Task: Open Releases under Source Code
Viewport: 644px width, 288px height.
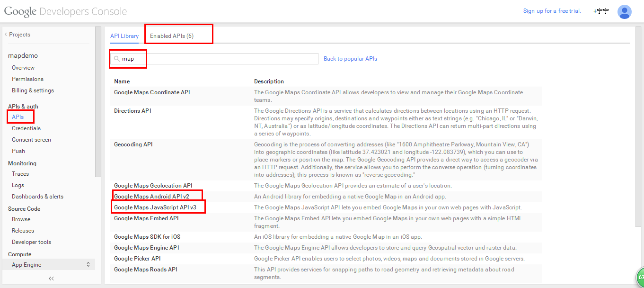Action: point(23,231)
